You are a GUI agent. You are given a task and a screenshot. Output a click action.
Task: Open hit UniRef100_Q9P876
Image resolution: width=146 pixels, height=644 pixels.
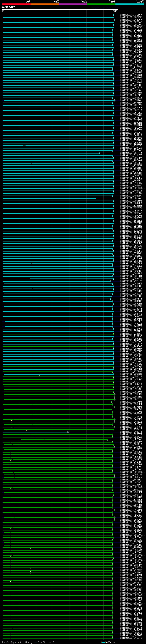click(x=131, y=299)
